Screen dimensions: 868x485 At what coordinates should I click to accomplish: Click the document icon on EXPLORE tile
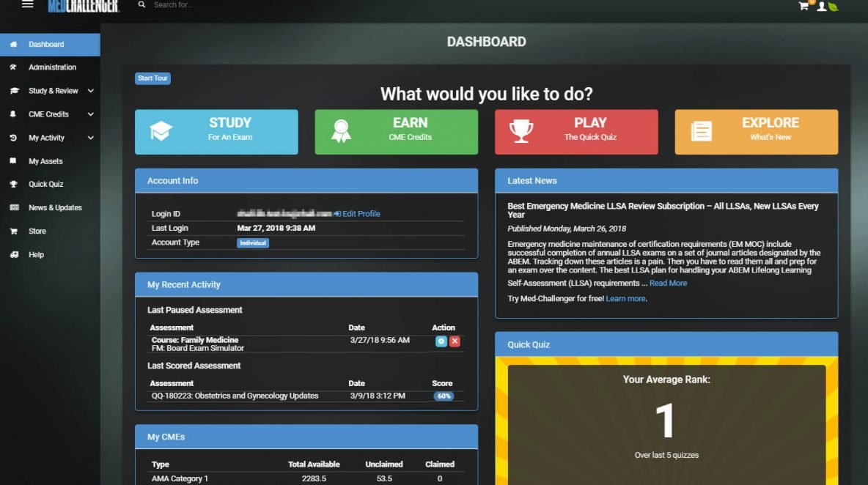[x=702, y=131]
